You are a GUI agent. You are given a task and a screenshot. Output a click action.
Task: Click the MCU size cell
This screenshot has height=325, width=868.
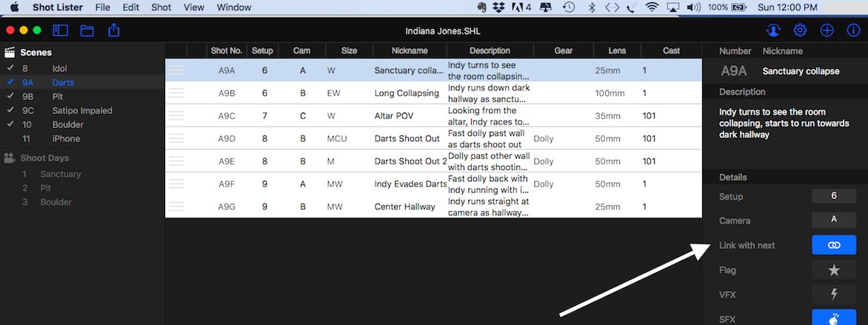coord(337,138)
